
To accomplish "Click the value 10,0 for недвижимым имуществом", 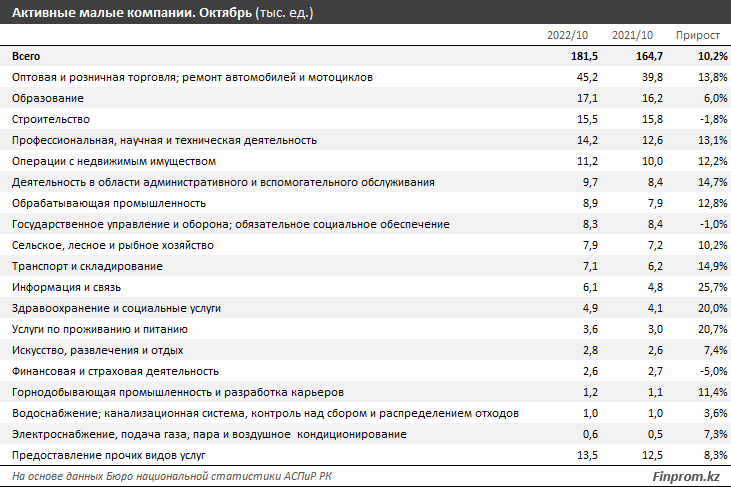I will pyautogui.click(x=652, y=161).
